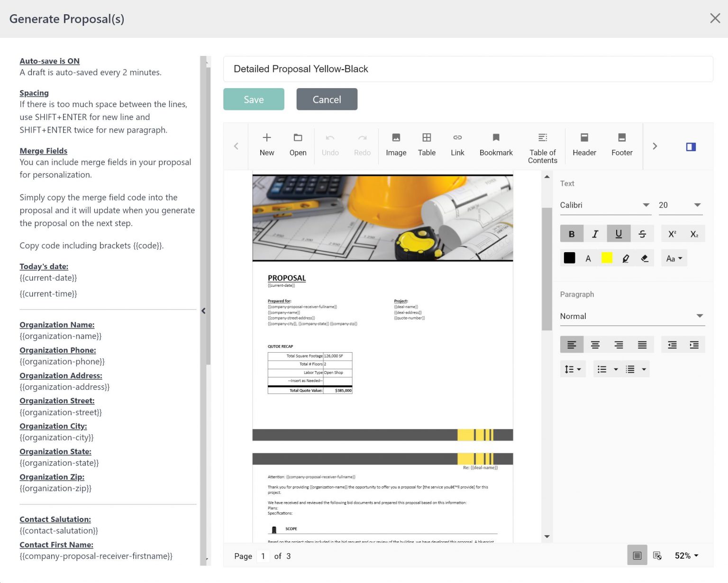The image size is (728, 583).
Task: Click the page number input field
Action: pos(263,556)
